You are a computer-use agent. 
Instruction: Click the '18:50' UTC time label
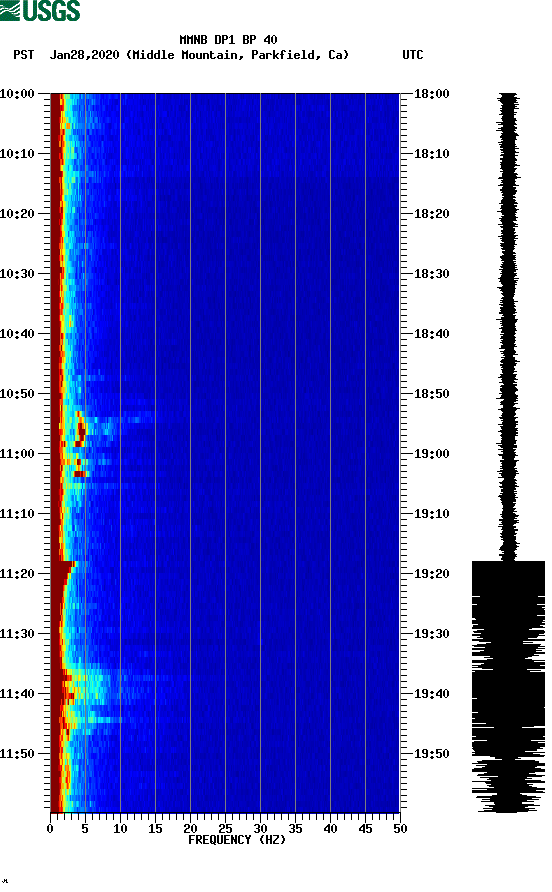coord(432,394)
